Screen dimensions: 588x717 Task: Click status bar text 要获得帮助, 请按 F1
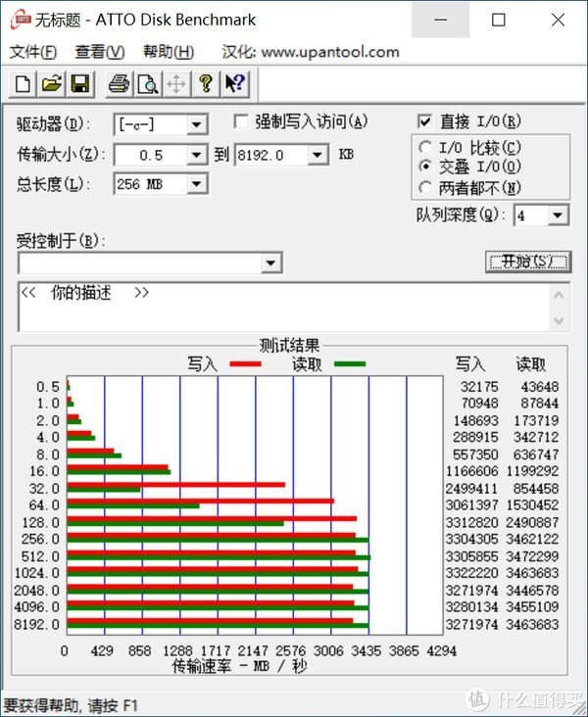(x=71, y=705)
